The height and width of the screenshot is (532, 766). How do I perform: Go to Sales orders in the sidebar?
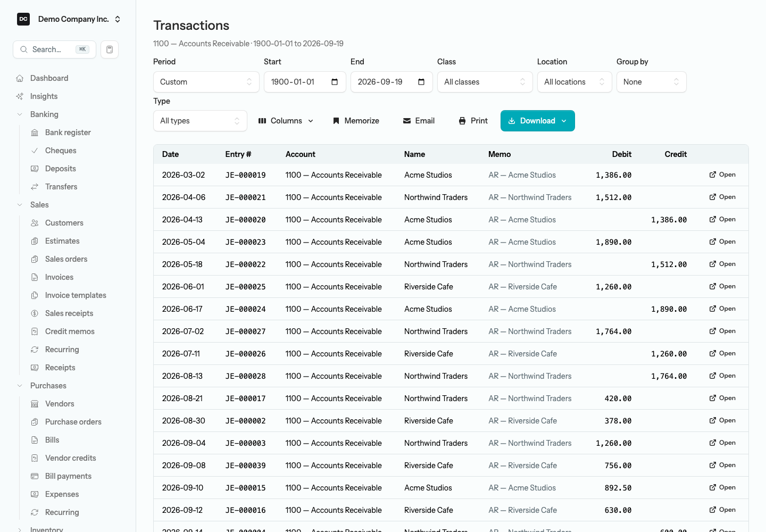pyautogui.click(x=66, y=259)
